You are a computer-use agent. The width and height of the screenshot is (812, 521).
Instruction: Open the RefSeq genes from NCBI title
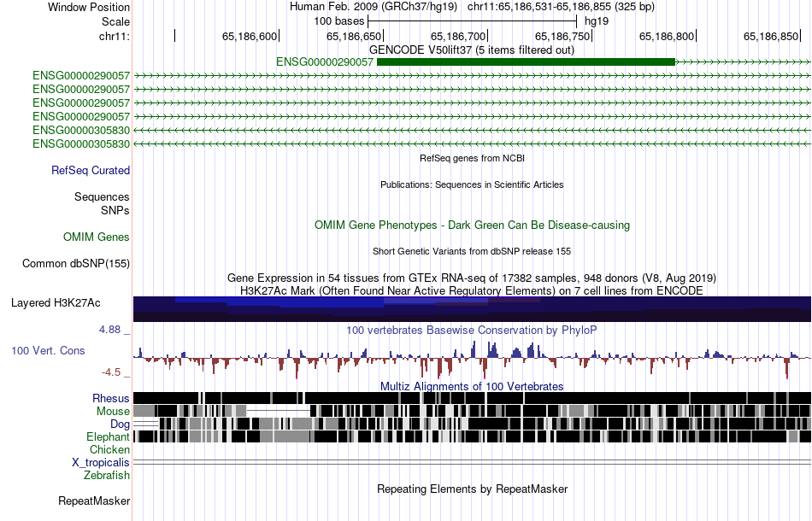pyautogui.click(x=472, y=158)
